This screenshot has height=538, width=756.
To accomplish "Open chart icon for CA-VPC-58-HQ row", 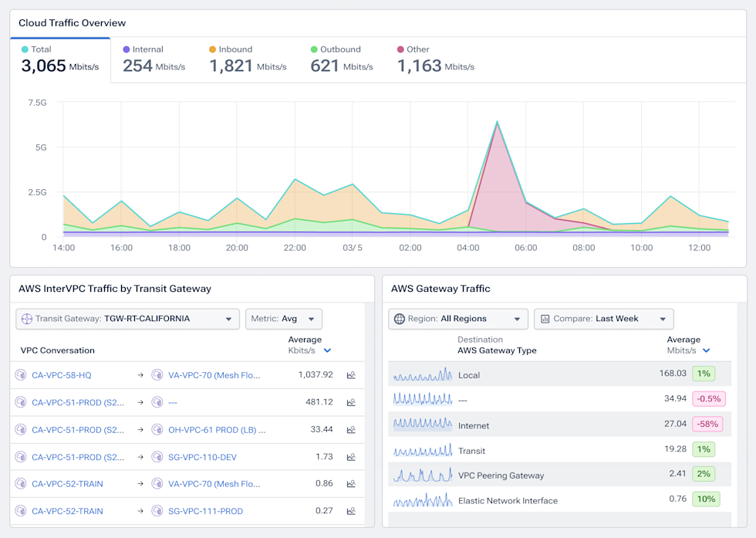I will (351, 375).
